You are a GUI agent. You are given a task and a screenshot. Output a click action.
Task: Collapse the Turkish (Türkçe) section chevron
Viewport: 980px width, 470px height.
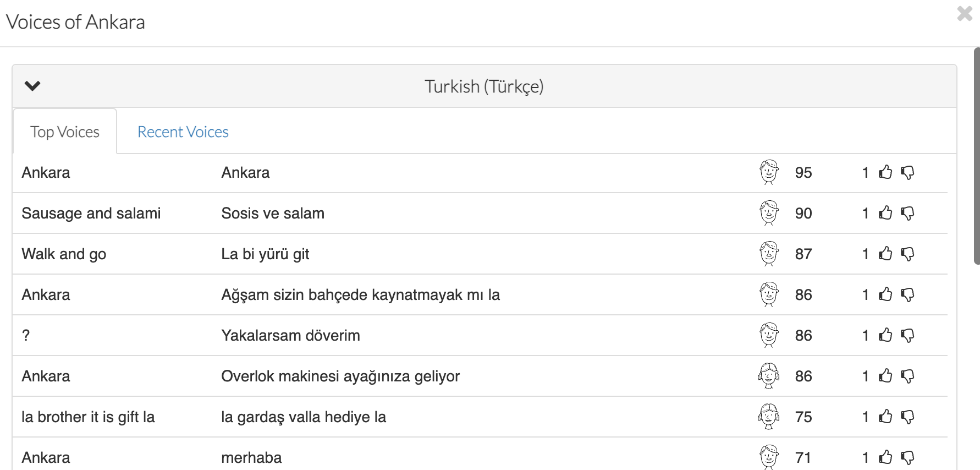pyautogui.click(x=32, y=86)
